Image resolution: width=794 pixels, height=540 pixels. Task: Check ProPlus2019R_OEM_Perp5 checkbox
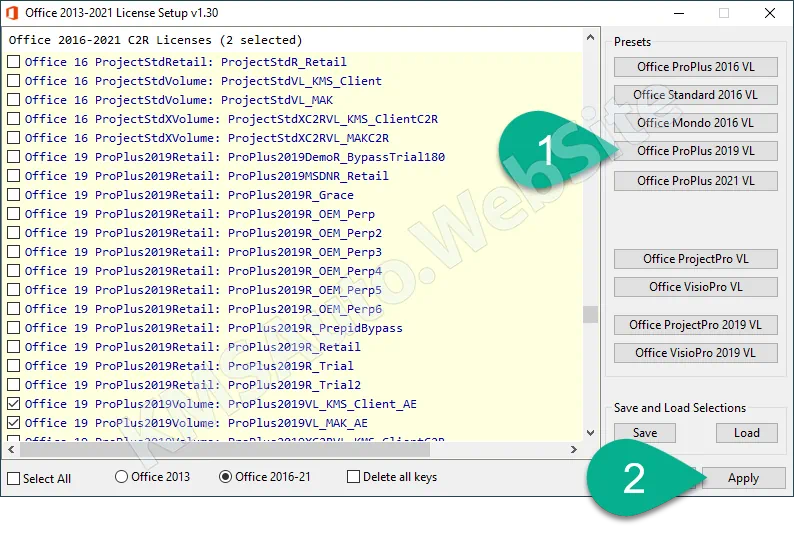(x=14, y=290)
